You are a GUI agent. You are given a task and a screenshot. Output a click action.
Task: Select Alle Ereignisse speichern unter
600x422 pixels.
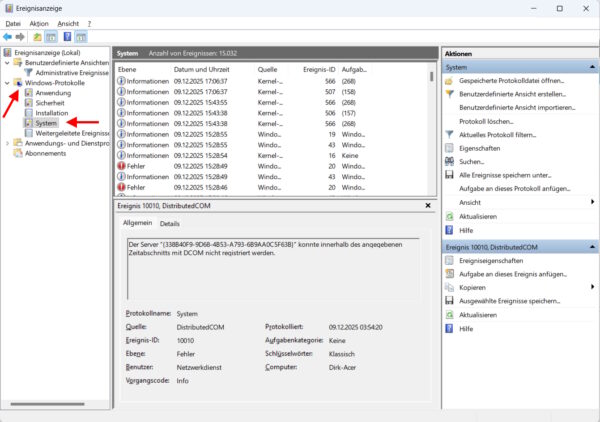(x=505, y=175)
